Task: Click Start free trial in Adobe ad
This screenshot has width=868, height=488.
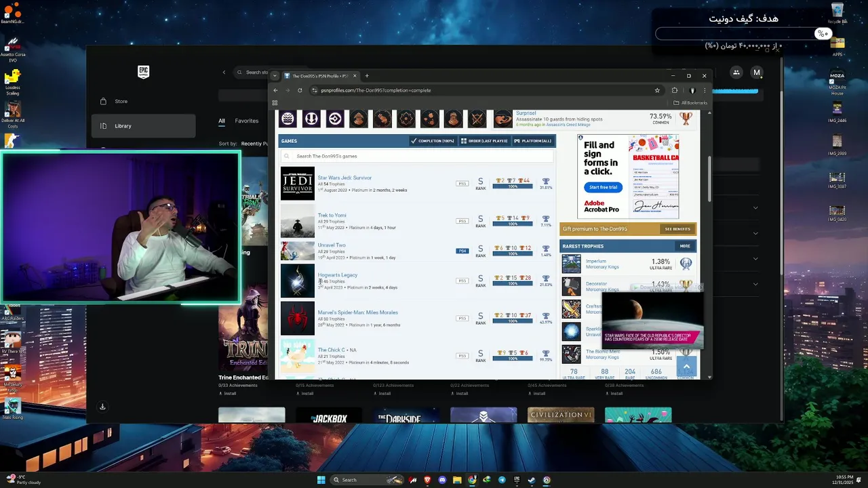Action: [x=603, y=187]
